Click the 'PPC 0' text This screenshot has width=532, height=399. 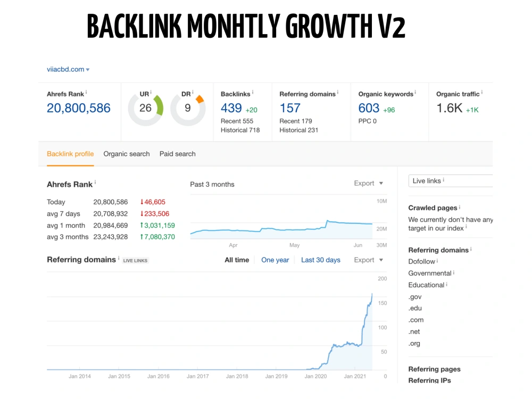click(x=368, y=121)
